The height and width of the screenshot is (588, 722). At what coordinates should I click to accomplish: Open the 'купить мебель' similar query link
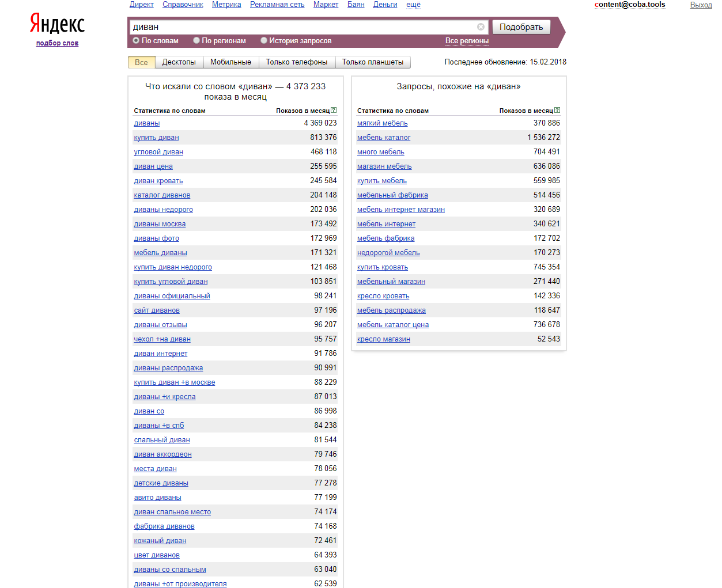pos(381,181)
